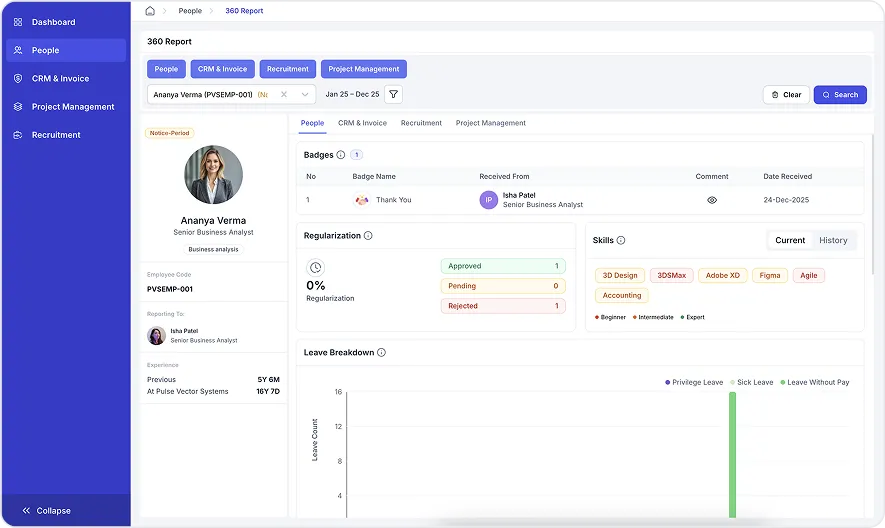Click the Clear button
Screen dimensions: 885x528
[x=786, y=95]
